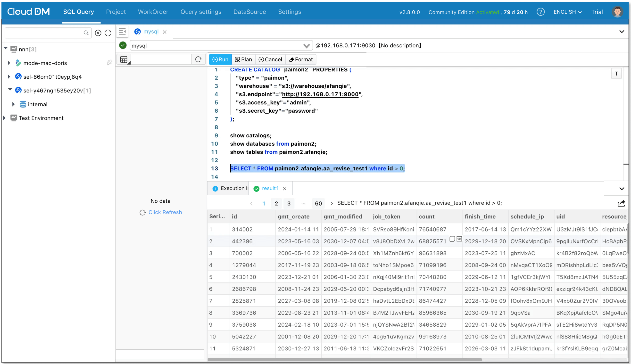631x364 pixels.
Task: Go to results page 2
Action: [276, 203]
